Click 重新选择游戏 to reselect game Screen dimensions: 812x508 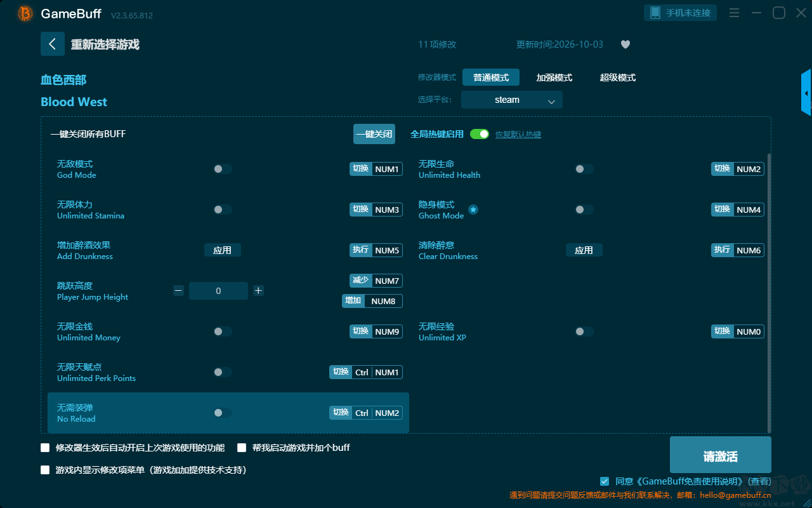(105, 44)
